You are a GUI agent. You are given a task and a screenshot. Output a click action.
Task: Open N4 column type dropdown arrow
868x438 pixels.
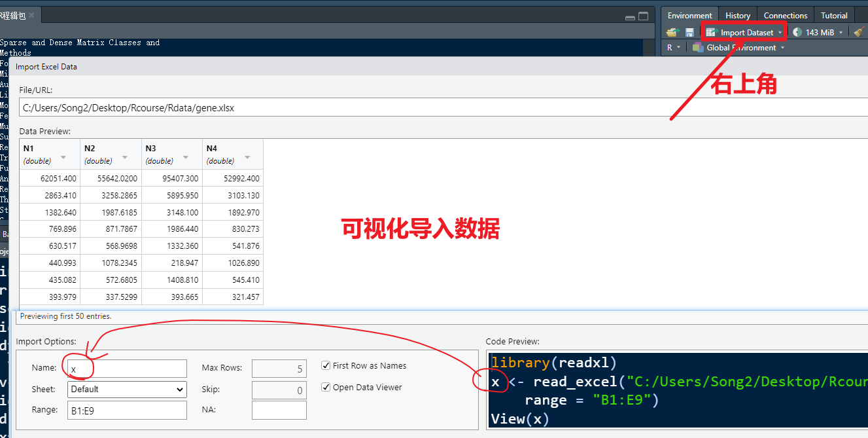pos(247,158)
